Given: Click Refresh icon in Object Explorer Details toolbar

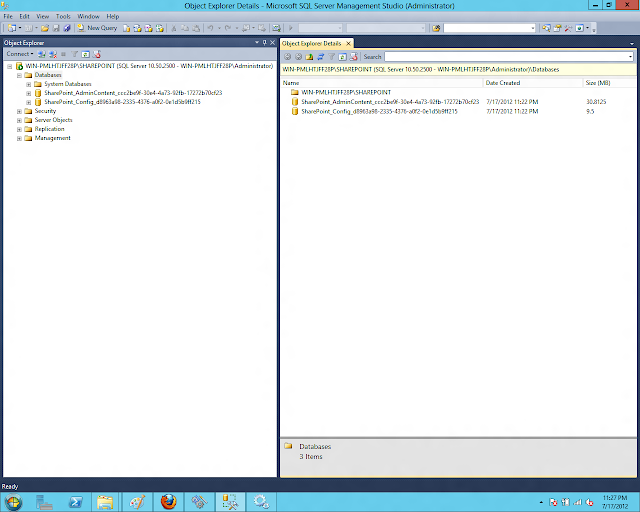Looking at the screenshot, I should (342, 57).
